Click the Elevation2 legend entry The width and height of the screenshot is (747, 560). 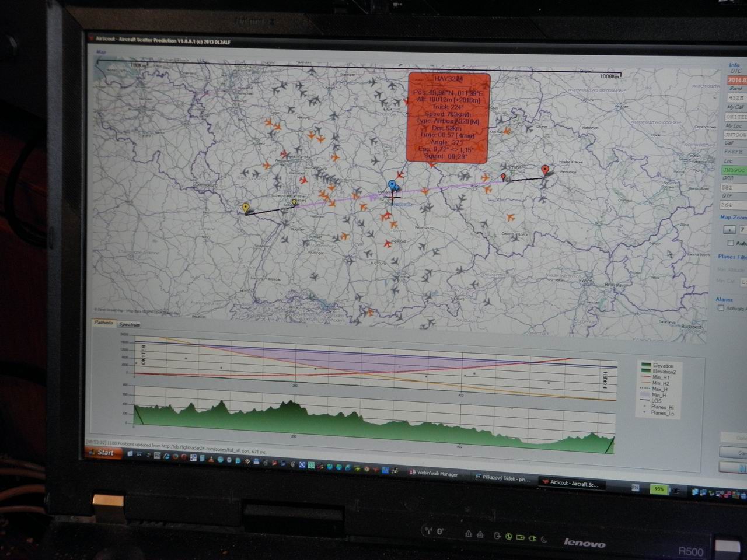[658, 372]
